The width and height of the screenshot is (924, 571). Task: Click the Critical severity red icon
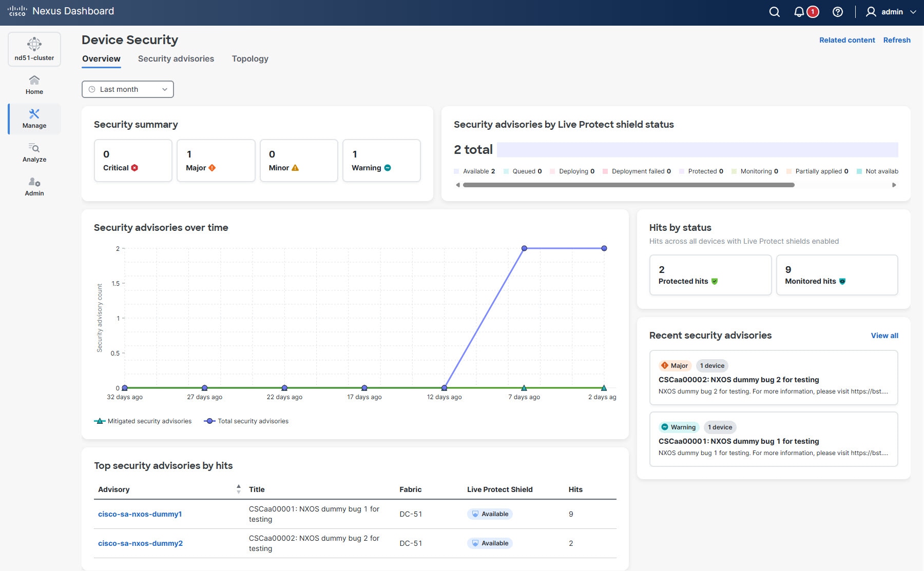[x=134, y=168]
